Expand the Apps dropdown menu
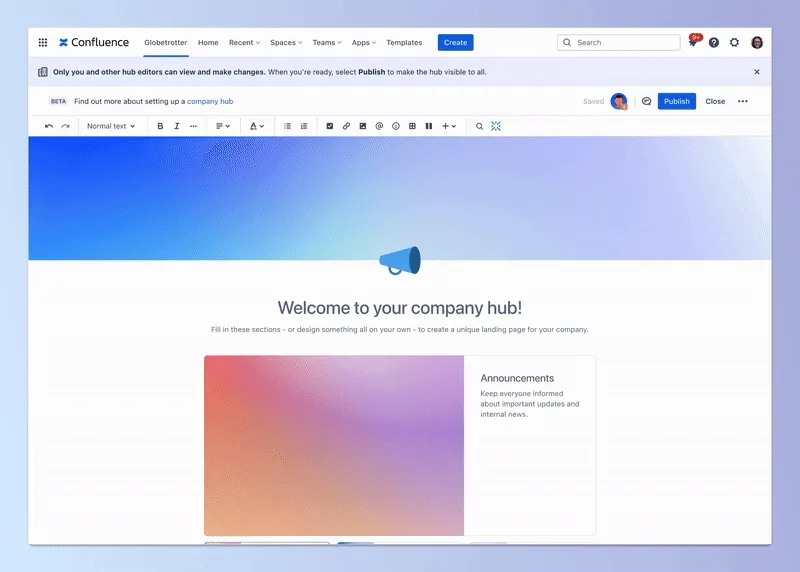Image resolution: width=800 pixels, height=572 pixels. (364, 42)
